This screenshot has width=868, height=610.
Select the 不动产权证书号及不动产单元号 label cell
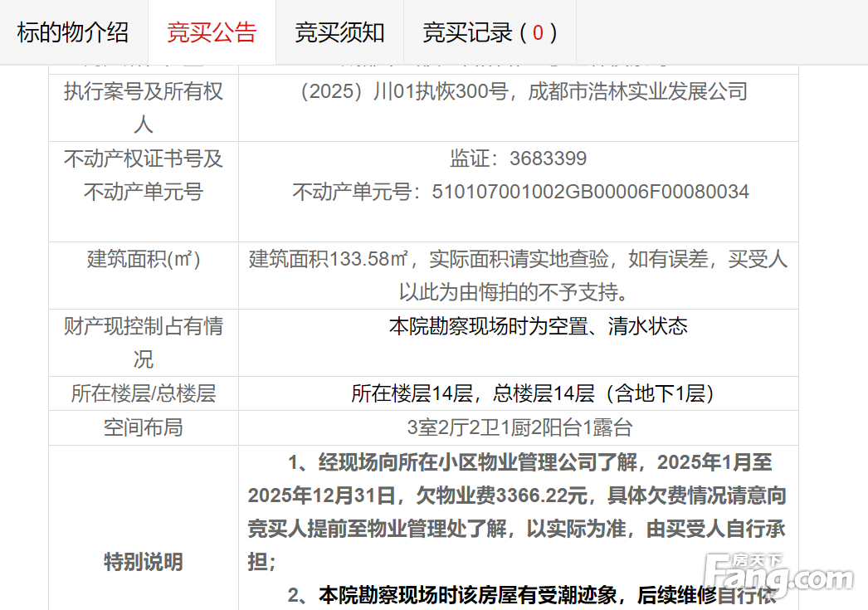coord(144,175)
